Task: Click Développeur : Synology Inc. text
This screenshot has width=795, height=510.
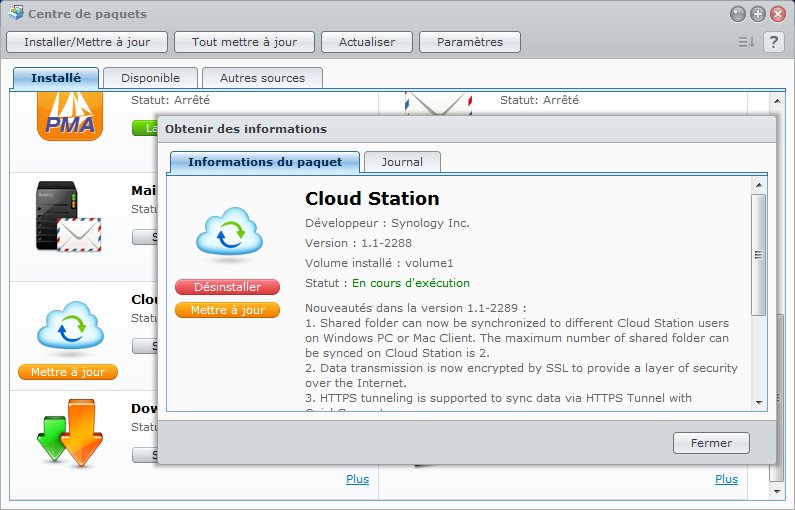Action: tap(387, 223)
